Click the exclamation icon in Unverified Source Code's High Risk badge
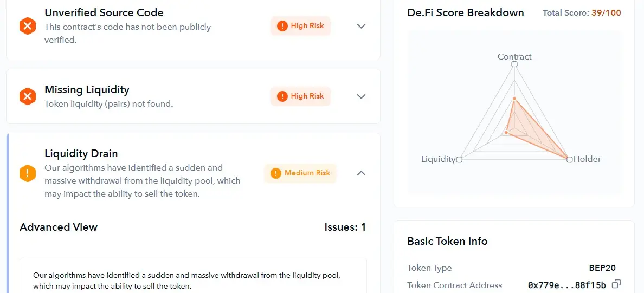The height and width of the screenshot is (293, 644). pos(282,26)
